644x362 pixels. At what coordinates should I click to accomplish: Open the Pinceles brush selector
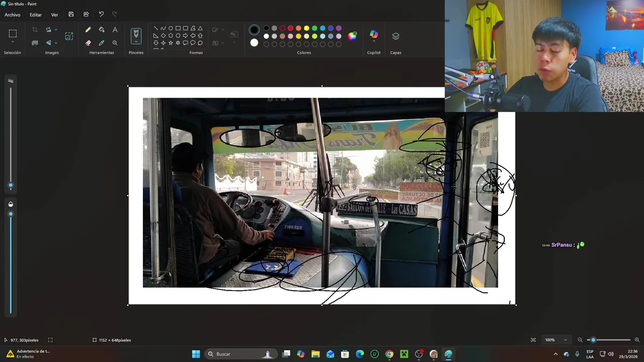[x=136, y=35]
